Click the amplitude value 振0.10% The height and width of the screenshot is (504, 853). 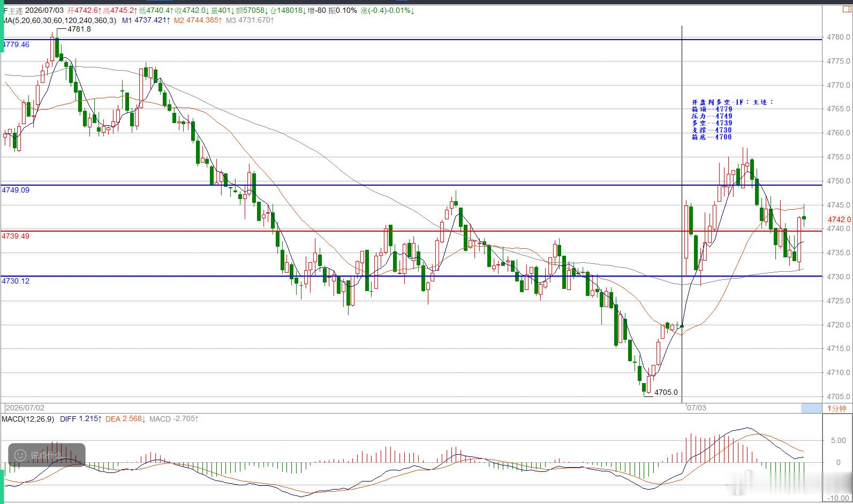coord(343,10)
